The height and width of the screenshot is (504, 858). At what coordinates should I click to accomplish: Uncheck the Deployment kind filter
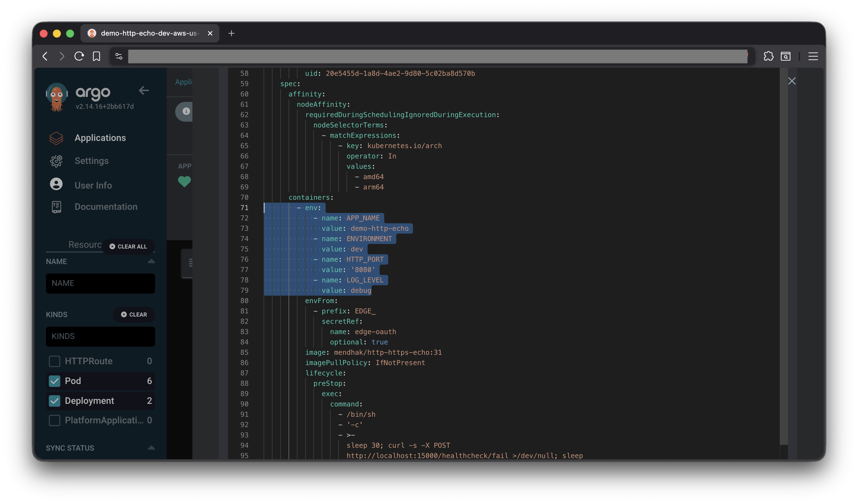click(x=55, y=401)
